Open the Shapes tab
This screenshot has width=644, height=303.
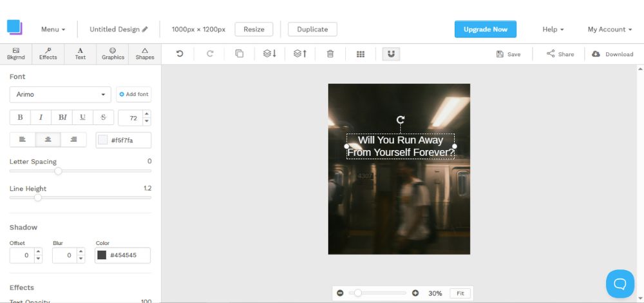click(x=145, y=54)
